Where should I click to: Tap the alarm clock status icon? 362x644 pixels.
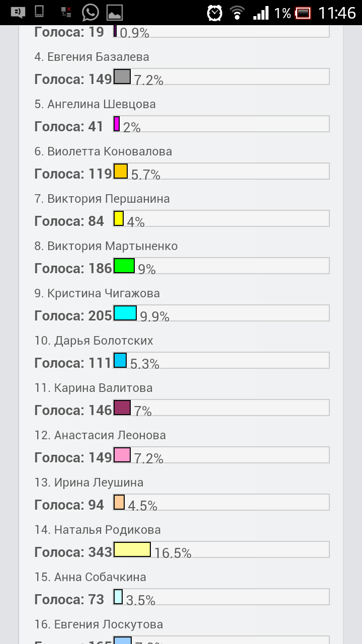215,13
